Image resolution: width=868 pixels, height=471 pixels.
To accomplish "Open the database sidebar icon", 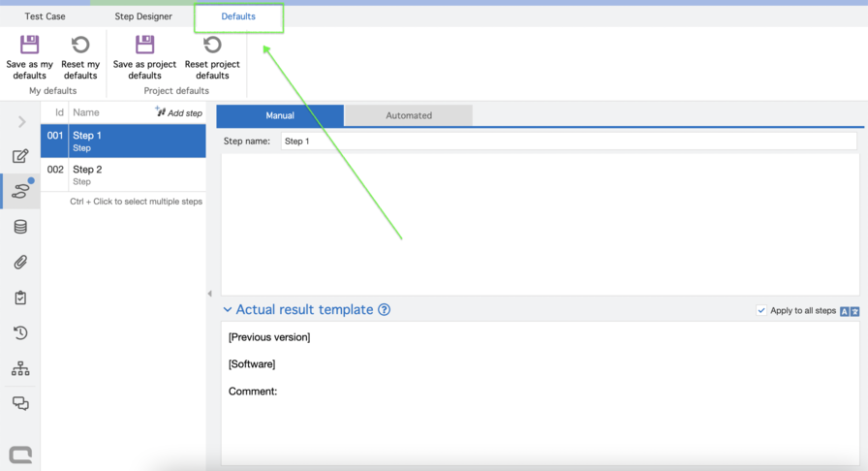I will click(20, 227).
